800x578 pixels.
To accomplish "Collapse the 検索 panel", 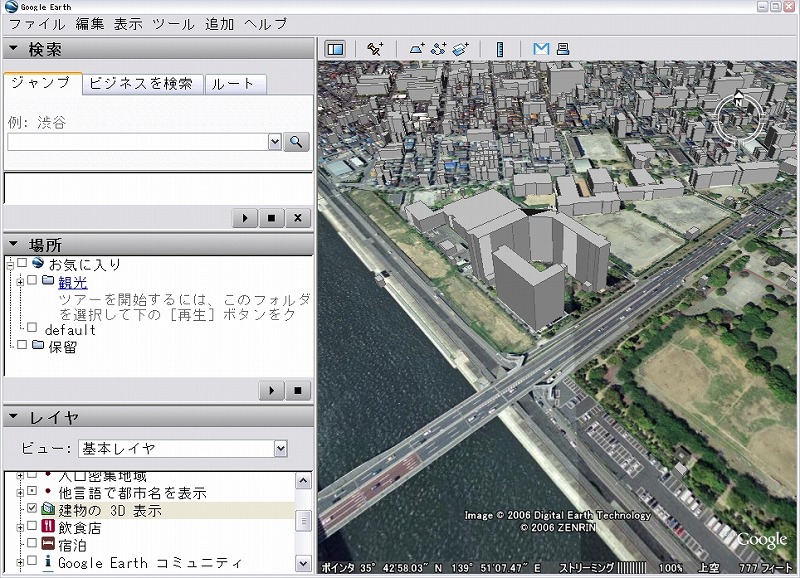I will coord(13,48).
